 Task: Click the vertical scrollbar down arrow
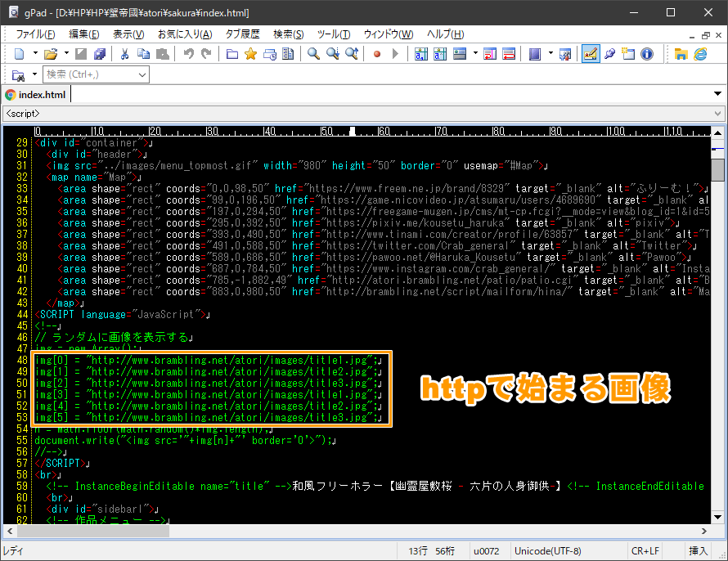[718, 518]
